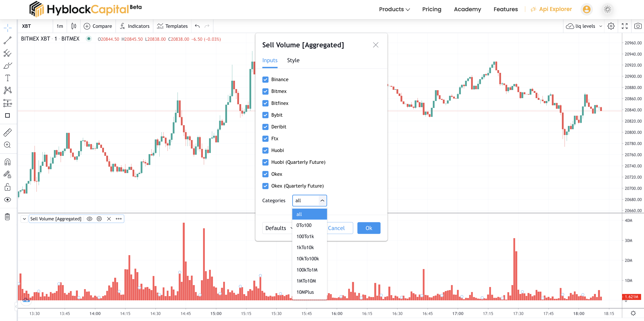
Task: Toggle the light/dark theme sun icon
Action: coord(607,9)
